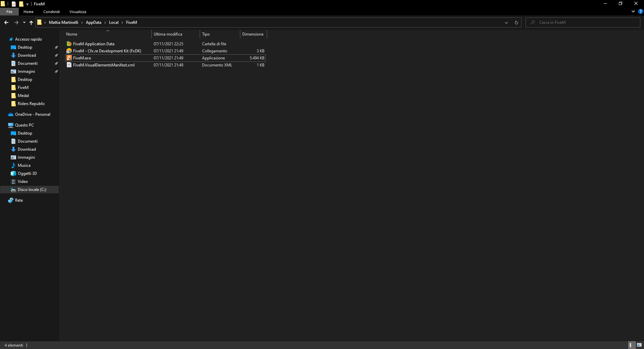Switch to the Home ribbon tab
The image size is (644, 349).
pos(29,12)
